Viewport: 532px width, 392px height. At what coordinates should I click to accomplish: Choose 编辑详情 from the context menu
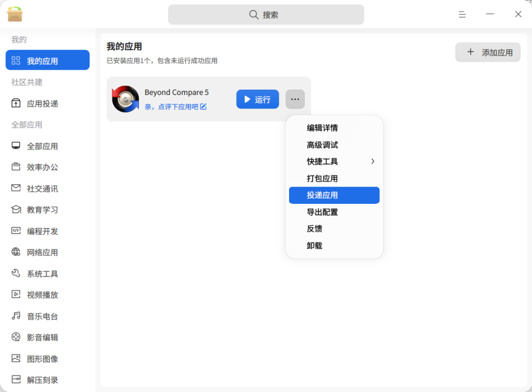tap(322, 128)
